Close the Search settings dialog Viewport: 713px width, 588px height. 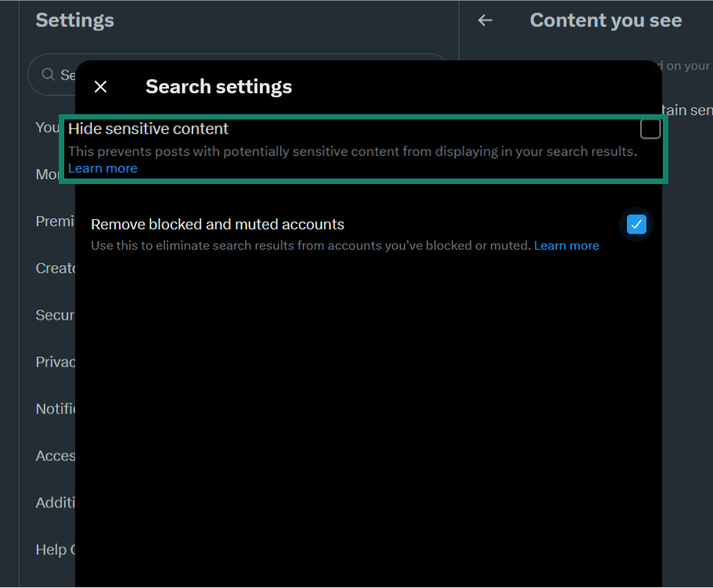click(x=100, y=86)
